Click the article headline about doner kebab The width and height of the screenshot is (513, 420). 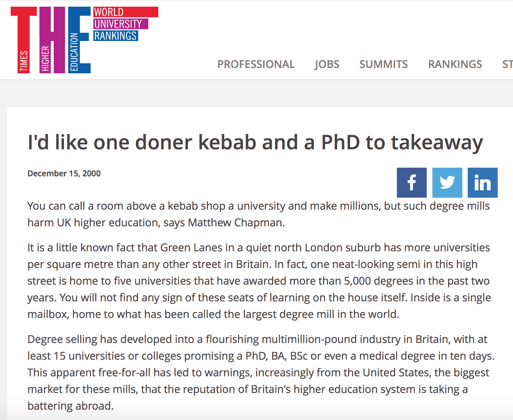(x=255, y=142)
